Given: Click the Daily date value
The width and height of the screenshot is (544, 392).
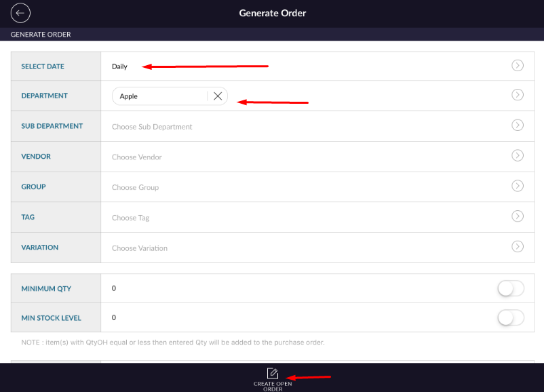Looking at the screenshot, I should (120, 66).
